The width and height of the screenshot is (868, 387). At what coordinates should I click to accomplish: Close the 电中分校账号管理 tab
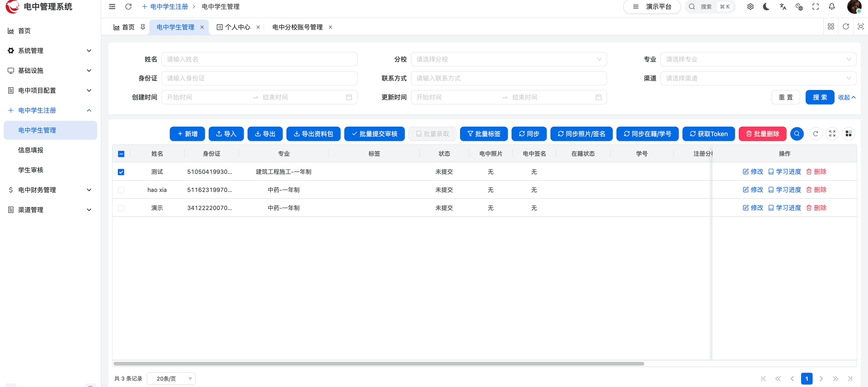[330, 27]
